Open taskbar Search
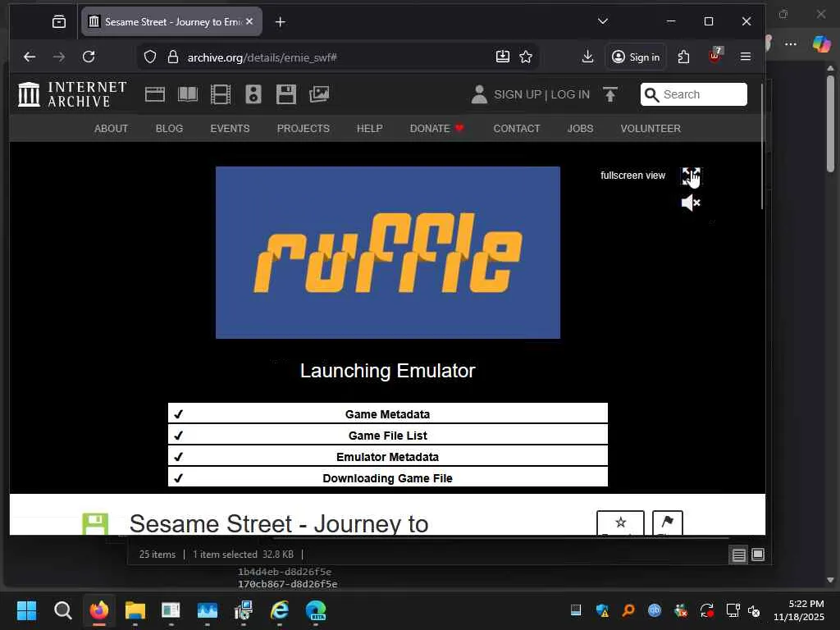 pyautogui.click(x=62, y=610)
